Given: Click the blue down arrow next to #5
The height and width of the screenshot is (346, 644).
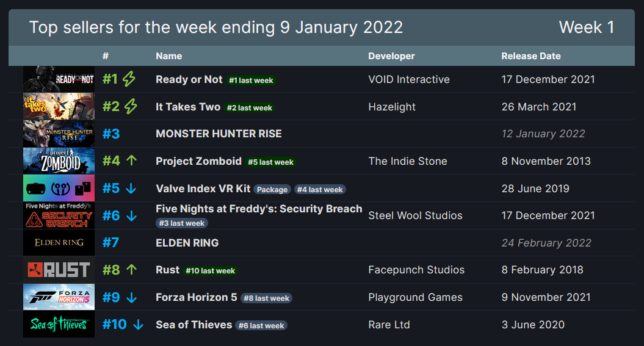Looking at the screenshot, I should [131, 189].
